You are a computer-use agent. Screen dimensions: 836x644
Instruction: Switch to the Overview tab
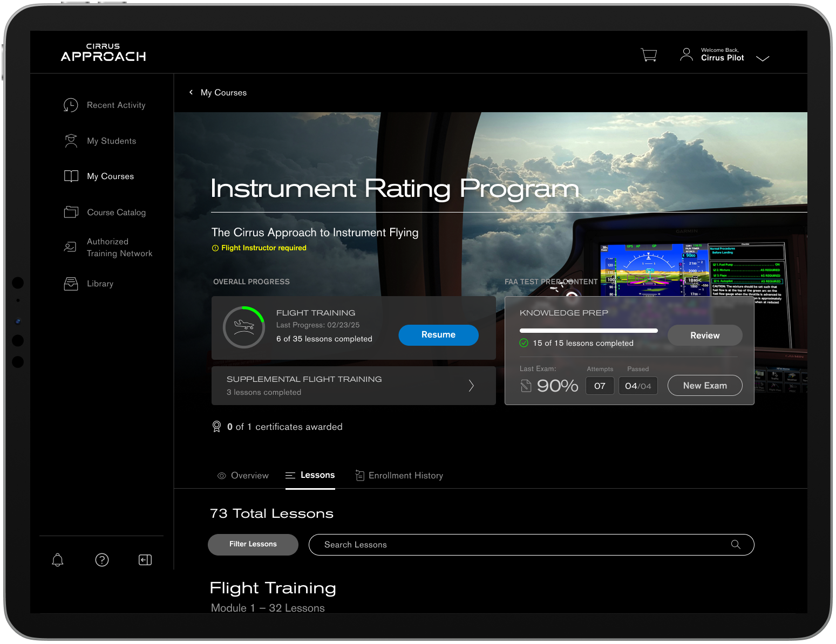click(250, 475)
